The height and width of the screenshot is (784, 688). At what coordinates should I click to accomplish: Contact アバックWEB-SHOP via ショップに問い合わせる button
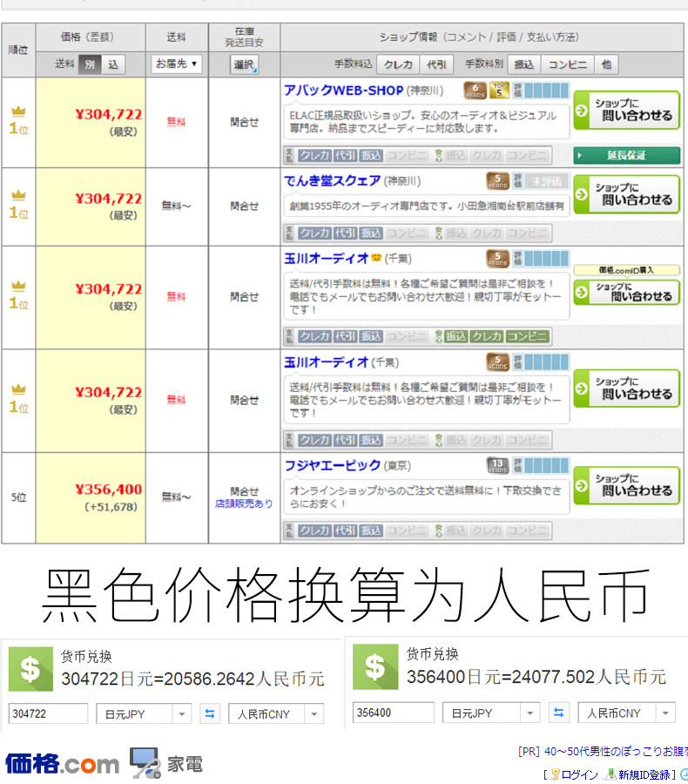click(x=626, y=110)
